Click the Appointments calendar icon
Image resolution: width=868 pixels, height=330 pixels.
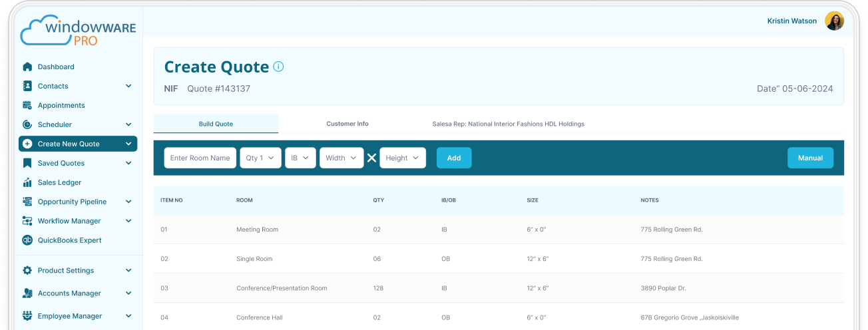(x=27, y=105)
